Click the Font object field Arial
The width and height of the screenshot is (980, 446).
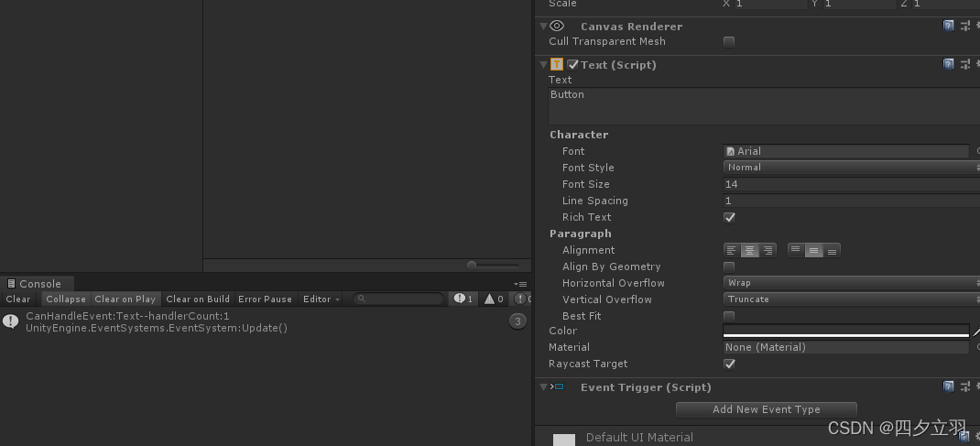click(x=846, y=151)
